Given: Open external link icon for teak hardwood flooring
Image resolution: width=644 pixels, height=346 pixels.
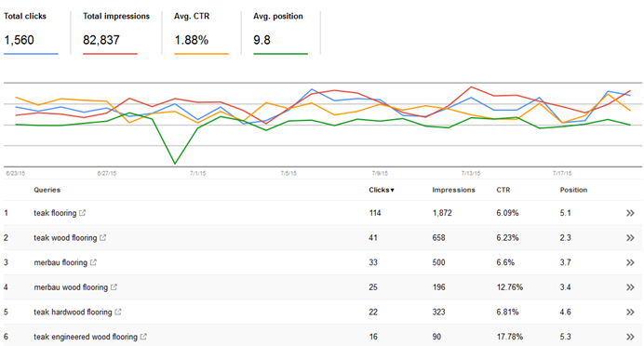Looking at the screenshot, I should pyautogui.click(x=118, y=312).
